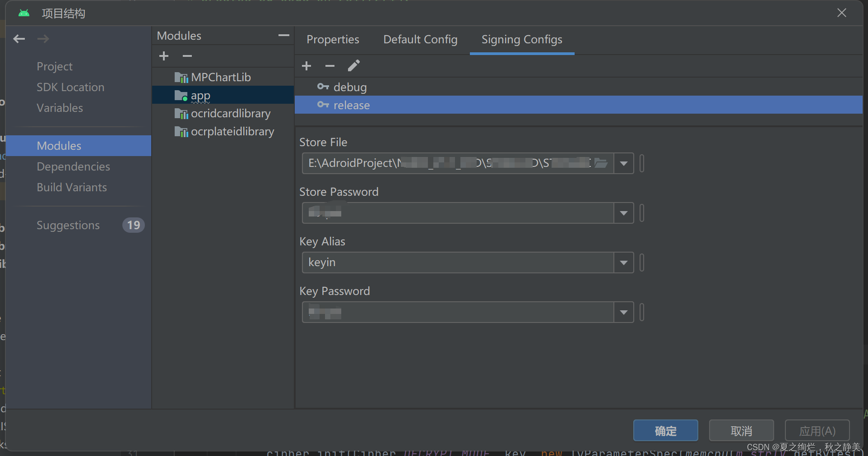Switch to the Default Config tab
The image size is (868, 456).
point(420,40)
